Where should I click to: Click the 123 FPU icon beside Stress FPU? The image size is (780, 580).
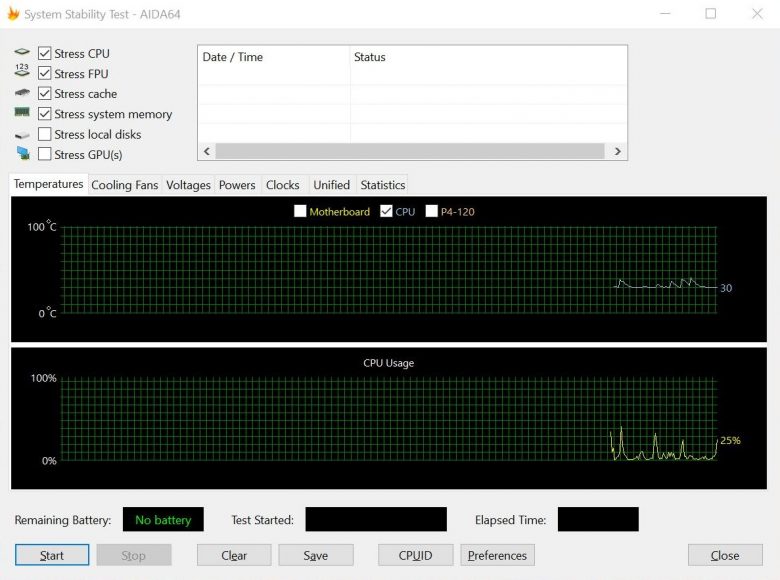22,70
